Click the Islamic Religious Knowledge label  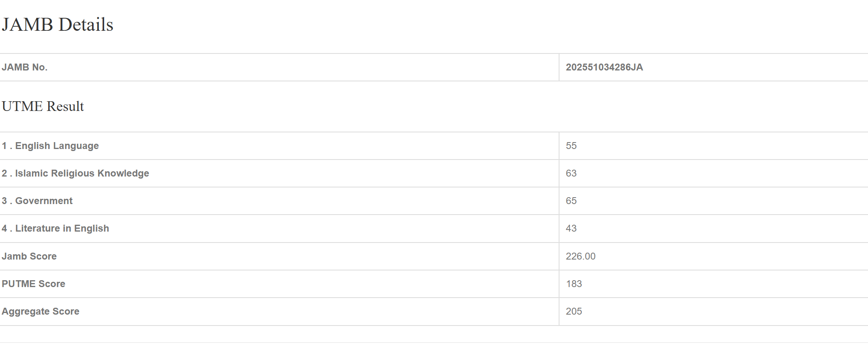[x=82, y=173]
